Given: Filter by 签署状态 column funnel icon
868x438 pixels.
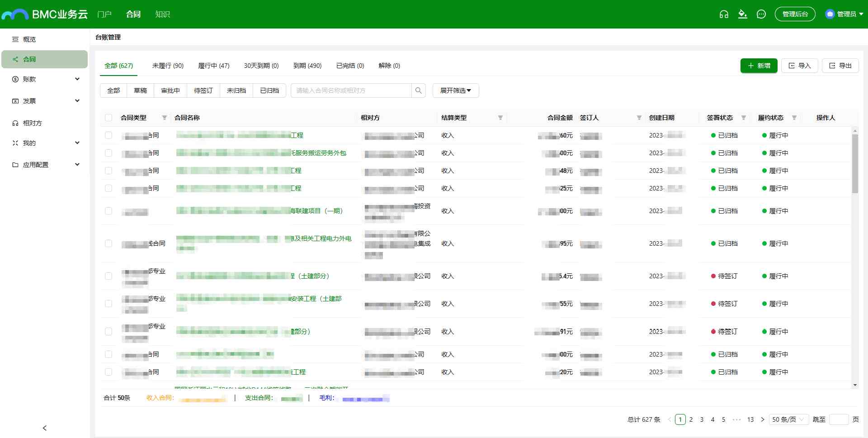Looking at the screenshot, I should (x=744, y=118).
